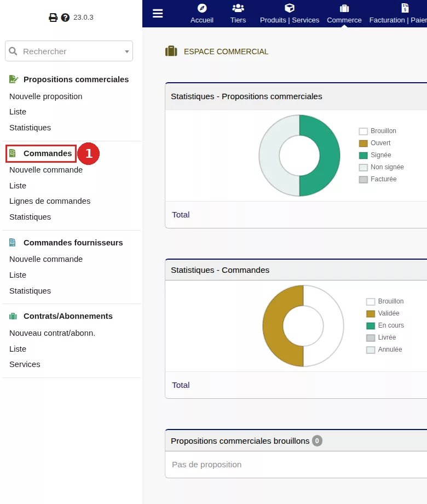Click the hamburger menu icon
The image size is (427, 504).
click(158, 14)
